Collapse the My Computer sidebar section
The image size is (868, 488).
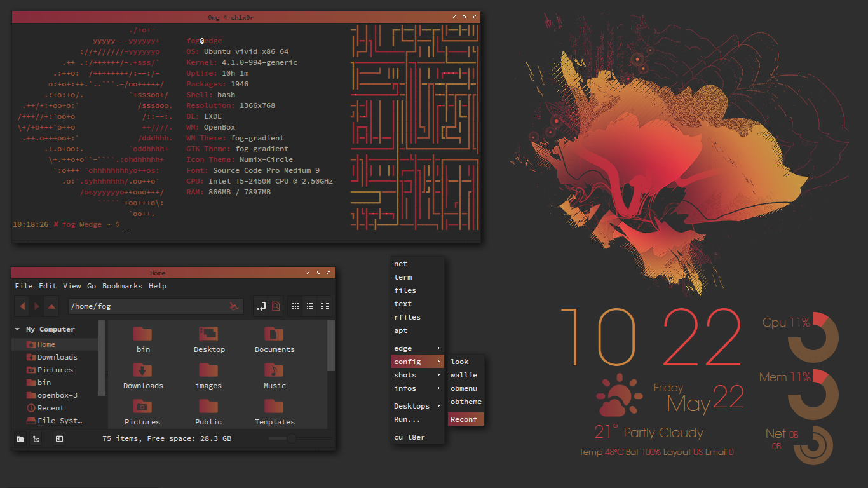17,329
